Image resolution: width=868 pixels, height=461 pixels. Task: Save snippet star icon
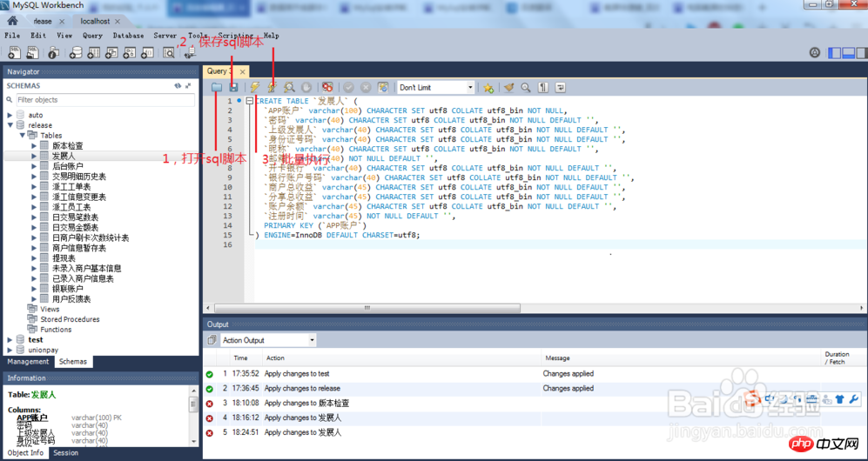488,87
